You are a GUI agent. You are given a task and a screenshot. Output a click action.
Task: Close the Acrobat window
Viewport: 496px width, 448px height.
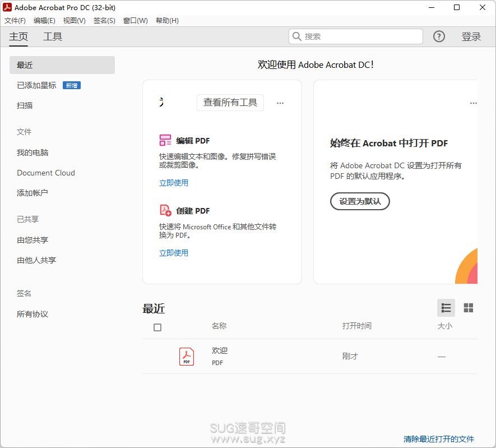point(482,7)
